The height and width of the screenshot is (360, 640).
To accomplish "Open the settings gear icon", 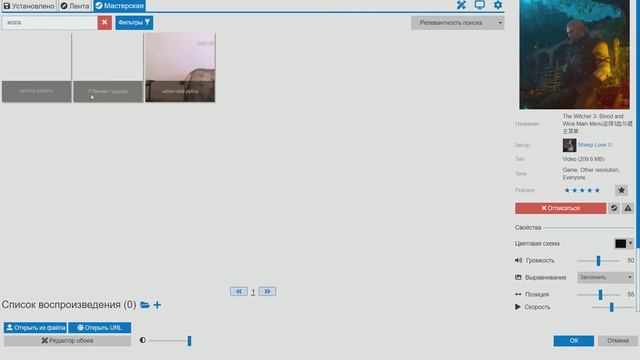I will pos(498,5).
